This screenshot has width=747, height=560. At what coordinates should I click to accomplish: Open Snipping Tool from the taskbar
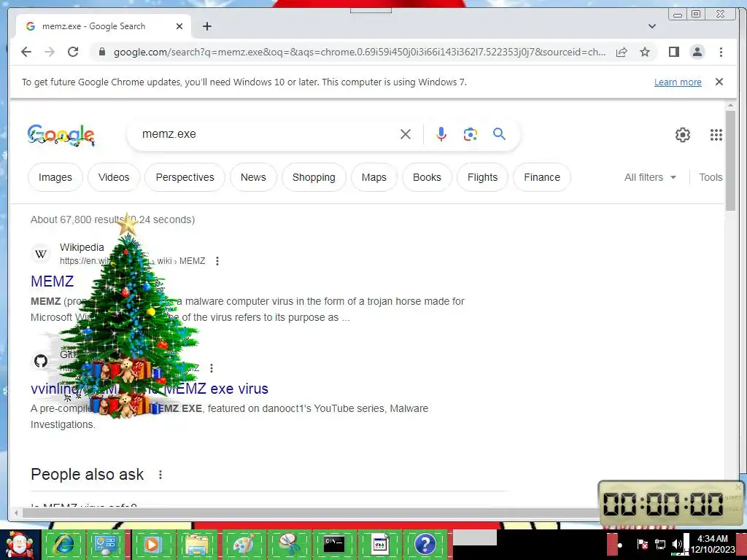(x=289, y=544)
